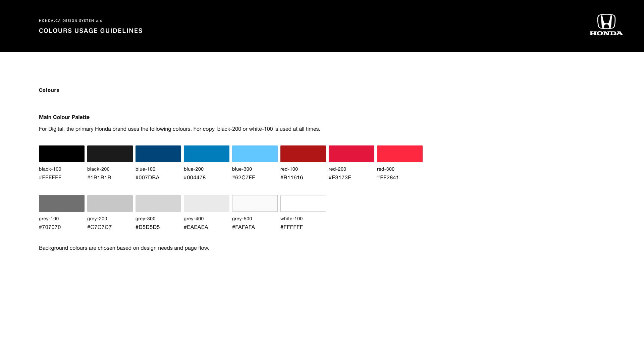This screenshot has height=362, width=644.
Task: Click the 'grey-400' label
Action: (x=194, y=219)
